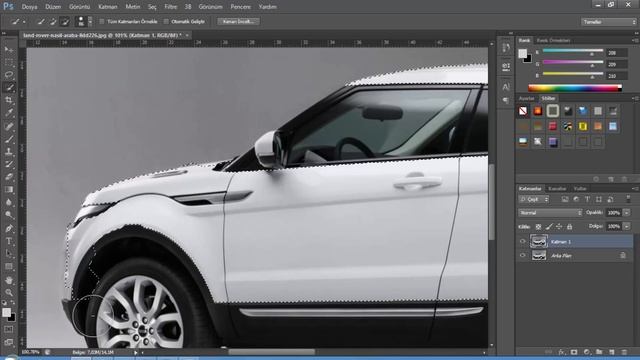Select the Clone Stamp tool

pos(9,151)
